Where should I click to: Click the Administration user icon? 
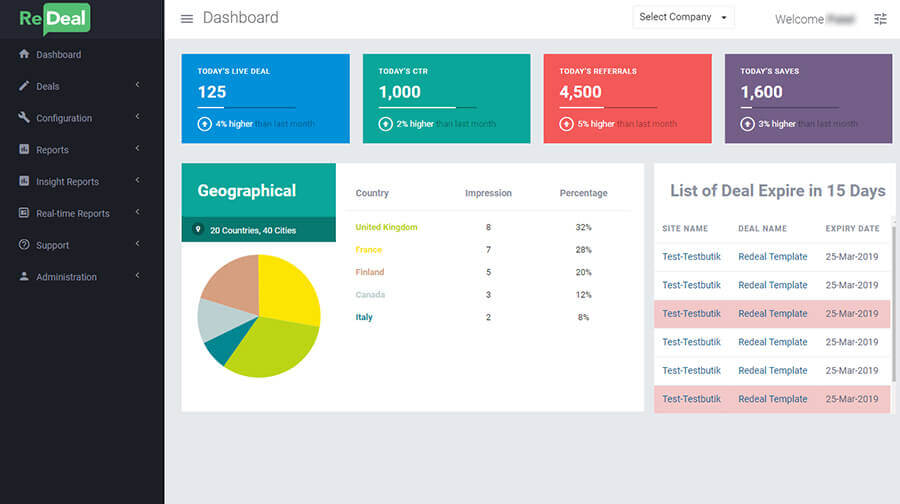(24, 276)
